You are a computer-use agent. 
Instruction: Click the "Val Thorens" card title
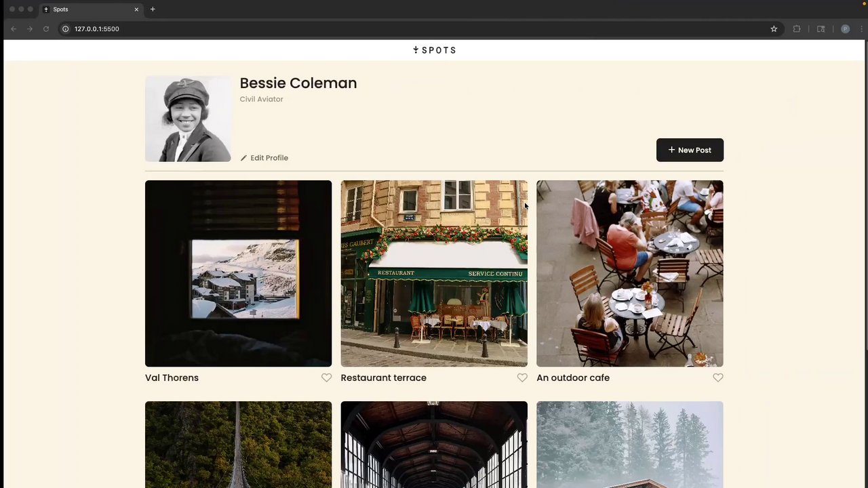tap(172, 378)
